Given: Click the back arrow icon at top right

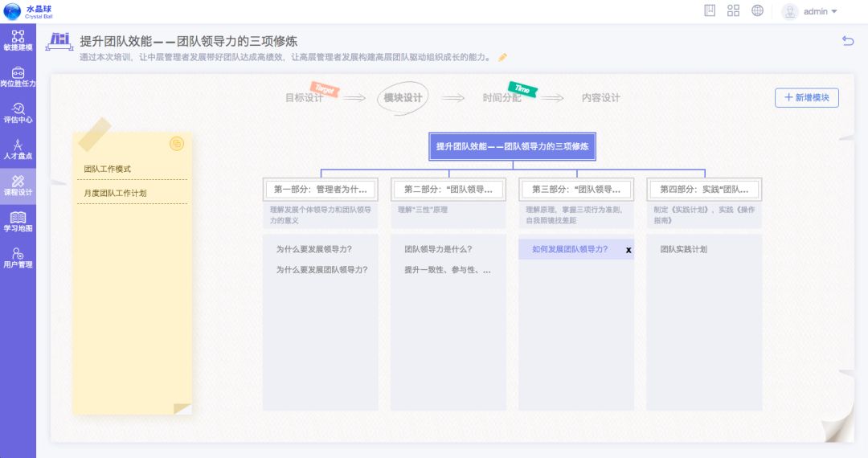Looking at the screenshot, I should click(847, 41).
